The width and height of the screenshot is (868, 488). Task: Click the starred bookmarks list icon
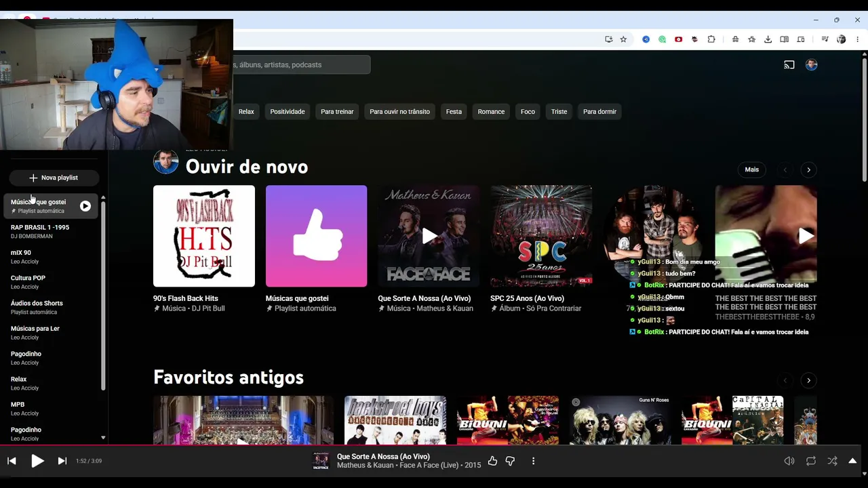tap(751, 39)
